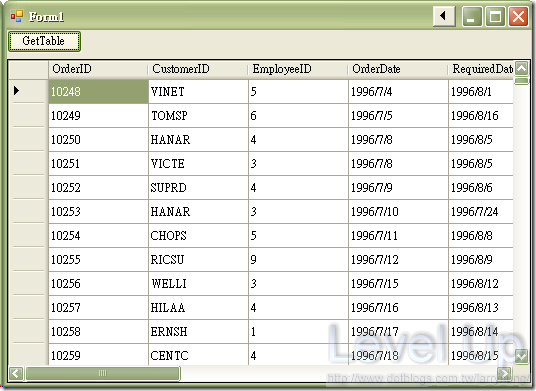This screenshot has height=391, width=536.
Task: Select cell with OrderID 10257
Action: (x=98, y=308)
